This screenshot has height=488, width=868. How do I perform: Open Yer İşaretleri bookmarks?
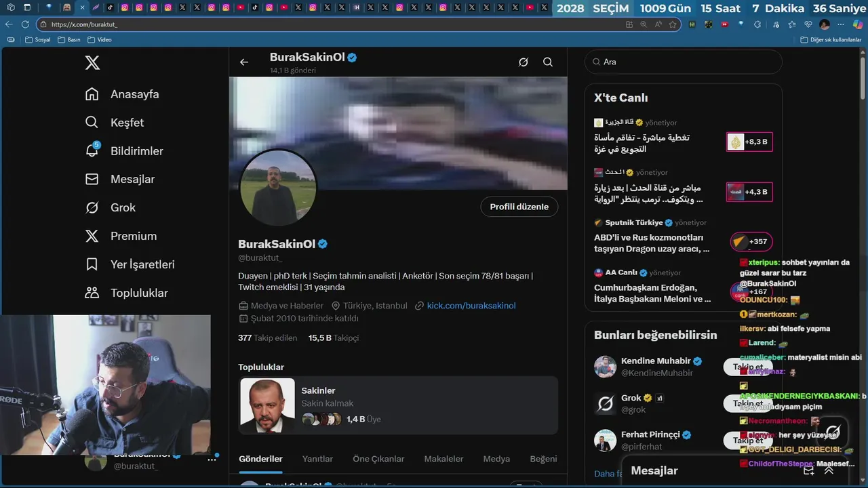[130, 265]
